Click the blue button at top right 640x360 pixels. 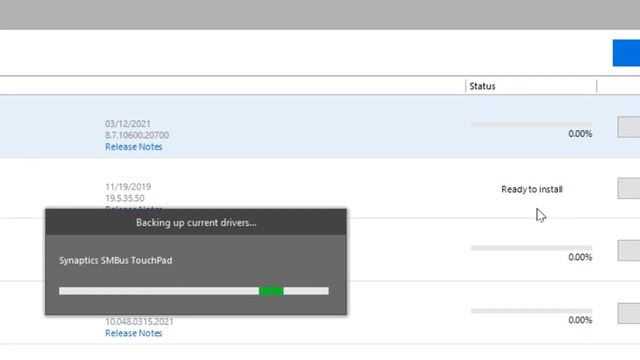pyautogui.click(x=626, y=53)
